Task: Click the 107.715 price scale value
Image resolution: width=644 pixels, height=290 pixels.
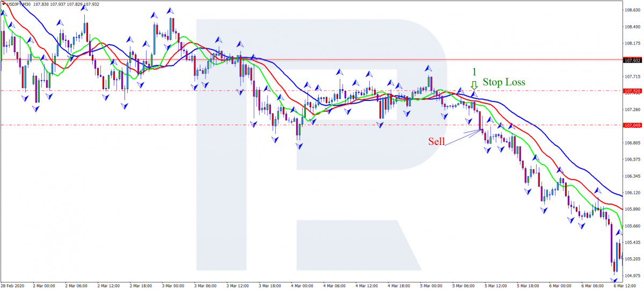Action: (633, 76)
